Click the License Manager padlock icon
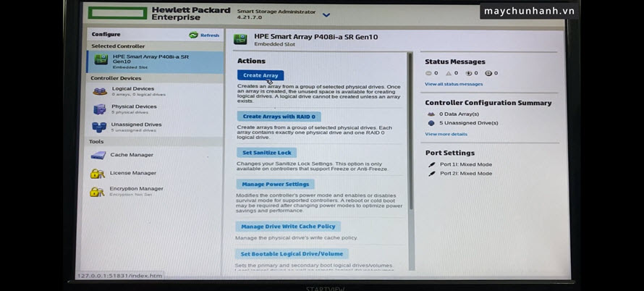 (x=98, y=174)
